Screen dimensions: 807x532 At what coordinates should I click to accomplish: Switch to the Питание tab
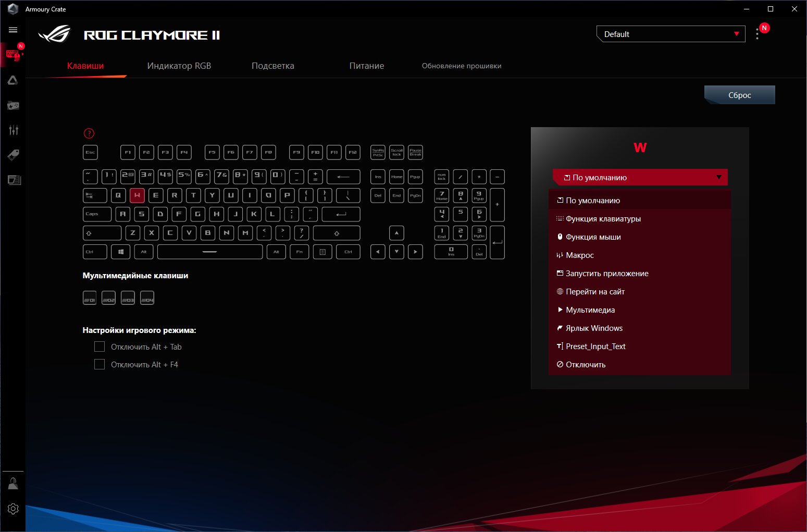click(x=367, y=66)
